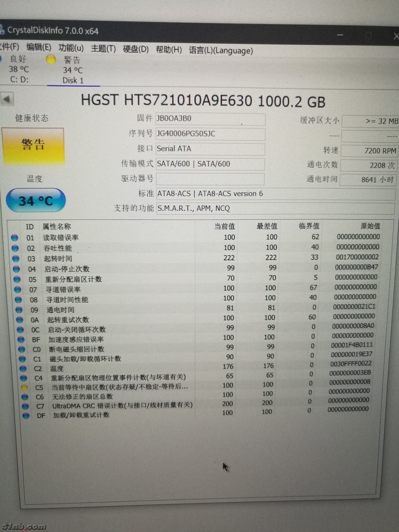The width and height of the screenshot is (399, 532).
Task: Click the 警告 health status button
Action: pyautogui.click(x=33, y=146)
